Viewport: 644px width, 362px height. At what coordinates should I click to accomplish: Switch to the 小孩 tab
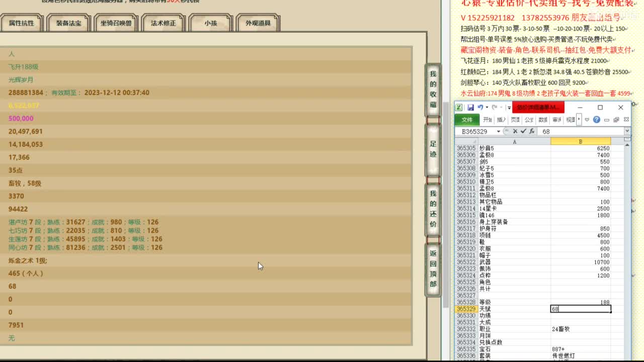(x=211, y=23)
